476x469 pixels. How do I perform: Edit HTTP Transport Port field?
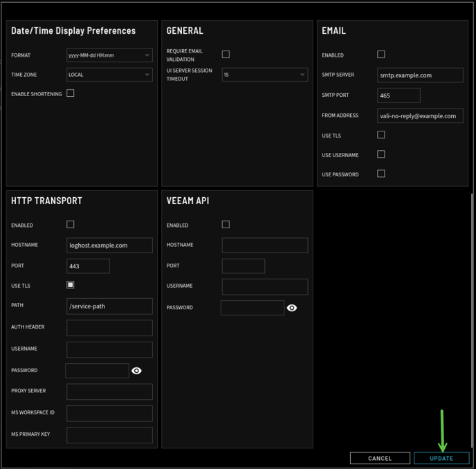coord(88,266)
